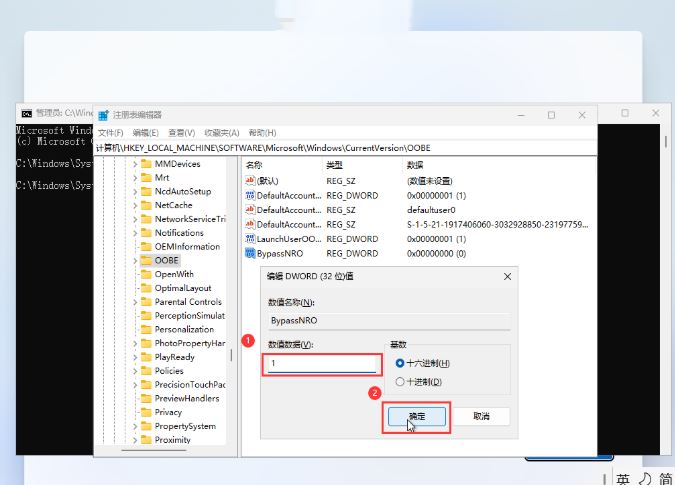Click the 取消 button in dialog
The width and height of the screenshot is (675, 485).
click(481, 416)
